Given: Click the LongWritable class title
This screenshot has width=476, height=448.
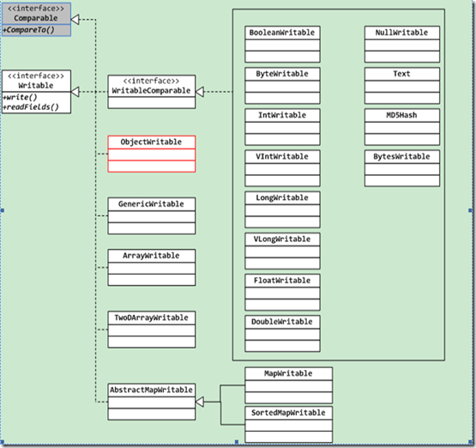Looking at the screenshot, I should 282,197.
